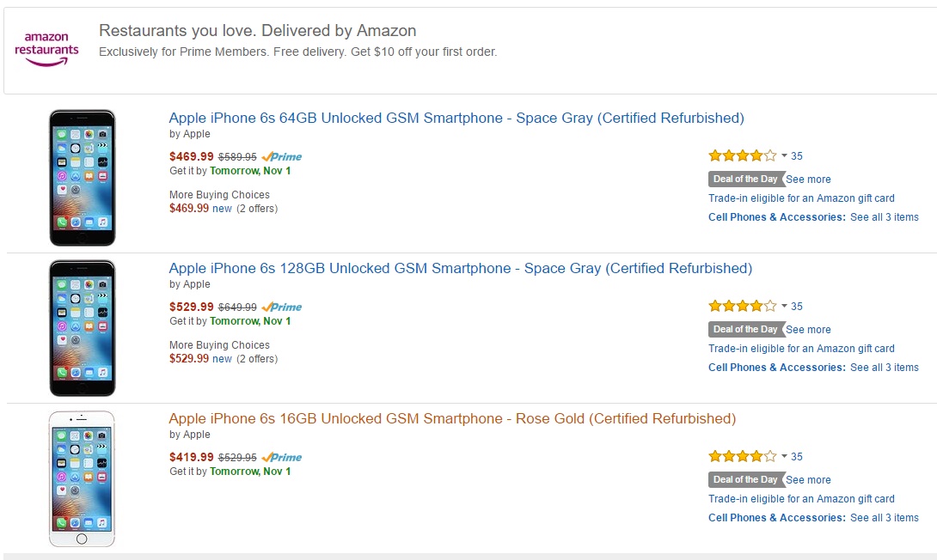Click 'See all 3 items' on 64GB listing

[x=884, y=217]
